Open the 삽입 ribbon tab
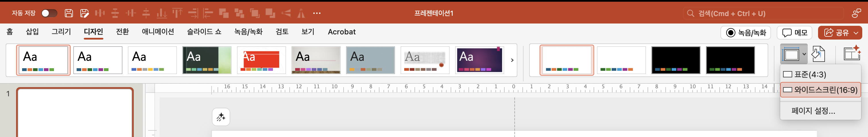The height and width of the screenshot is (137, 868). pyautogui.click(x=32, y=32)
